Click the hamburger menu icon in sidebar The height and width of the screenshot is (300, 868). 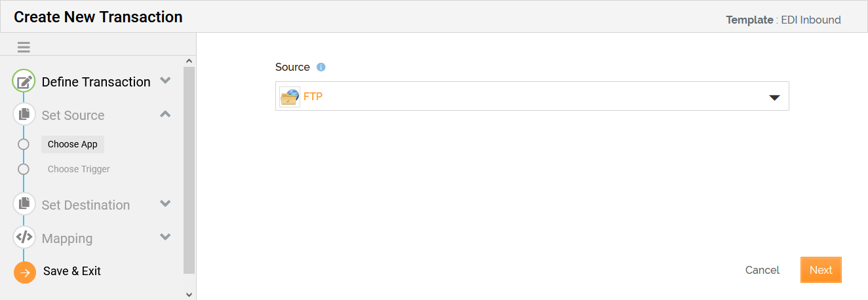[24, 47]
